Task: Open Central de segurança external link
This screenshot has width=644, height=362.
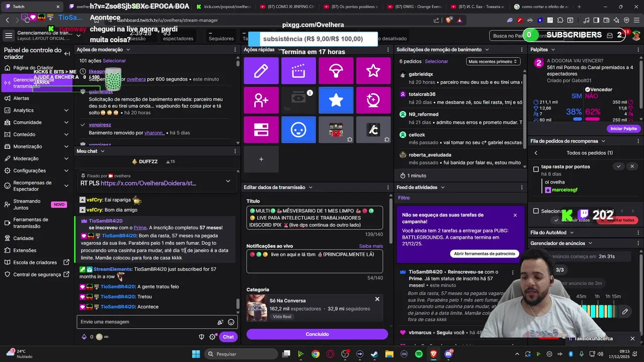Action: coord(36,275)
